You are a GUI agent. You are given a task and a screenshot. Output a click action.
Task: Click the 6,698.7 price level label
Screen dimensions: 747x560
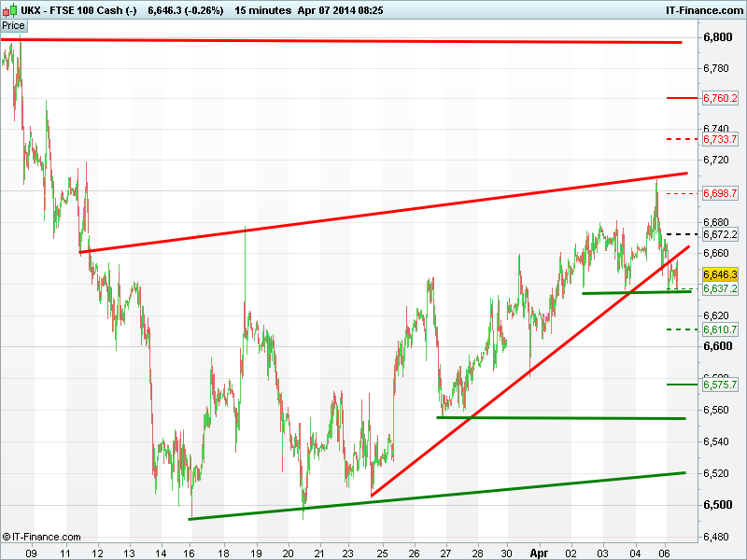pyautogui.click(x=720, y=193)
